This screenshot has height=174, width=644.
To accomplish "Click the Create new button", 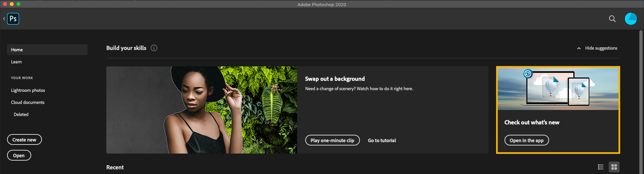I will (24, 139).
